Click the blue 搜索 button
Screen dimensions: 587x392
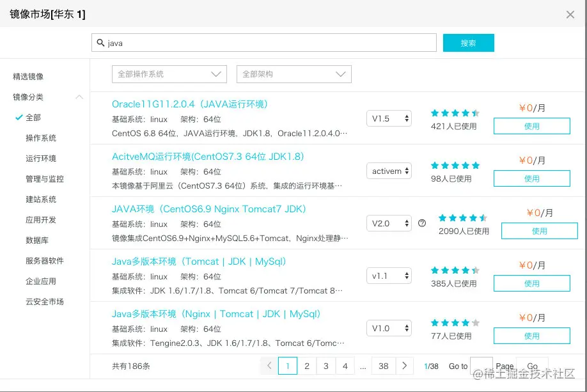click(468, 43)
